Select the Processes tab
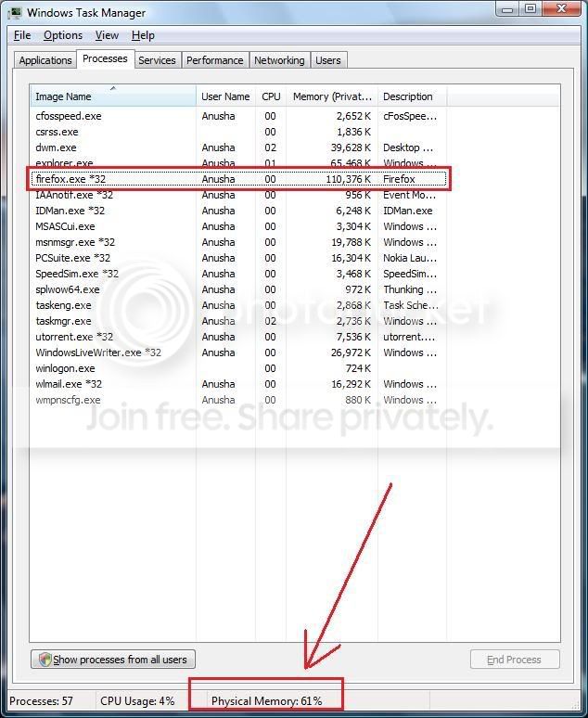Screen dimensions: 588x718 click(105, 59)
